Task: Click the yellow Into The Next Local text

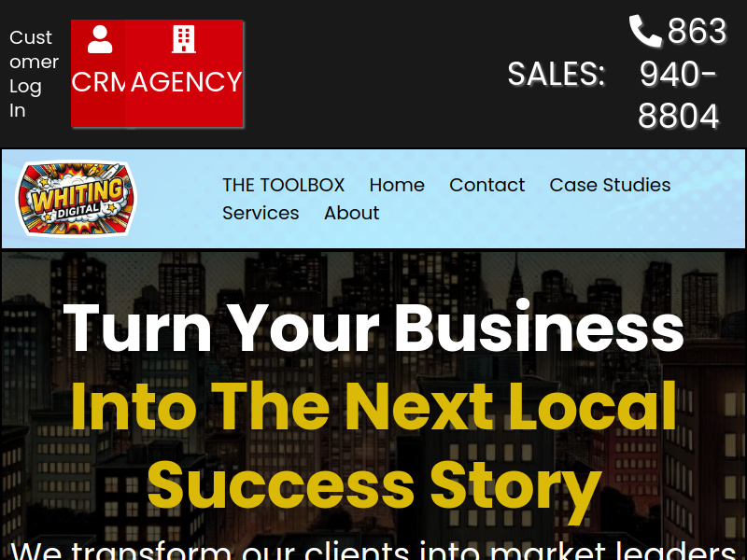Action: [x=373, y=406]
